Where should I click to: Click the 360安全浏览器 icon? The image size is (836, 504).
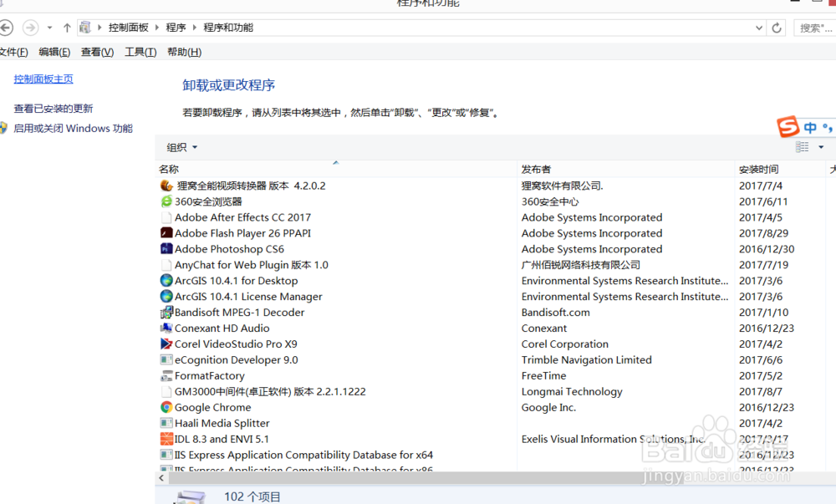click(x=166, y=201)
